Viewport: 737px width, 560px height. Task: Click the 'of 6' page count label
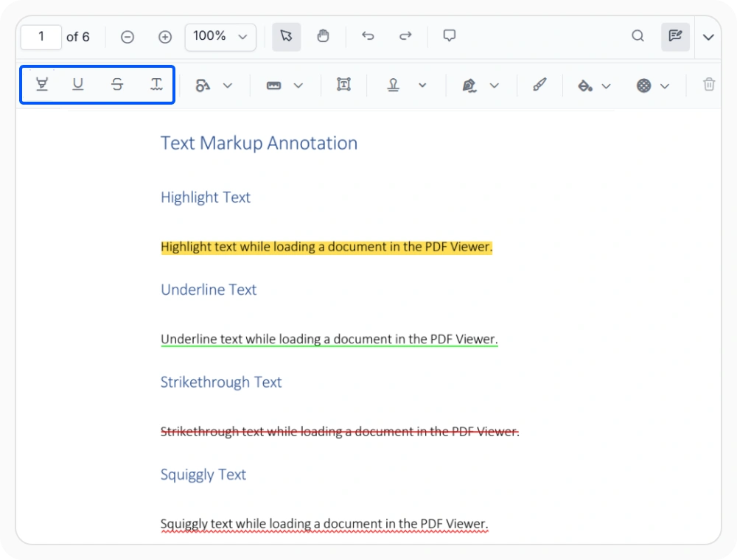pos(77,37)
